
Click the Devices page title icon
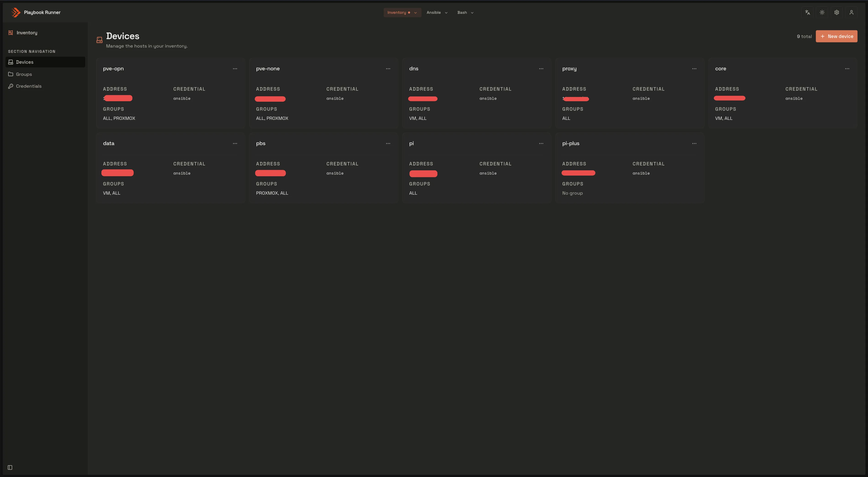point(99,40)
